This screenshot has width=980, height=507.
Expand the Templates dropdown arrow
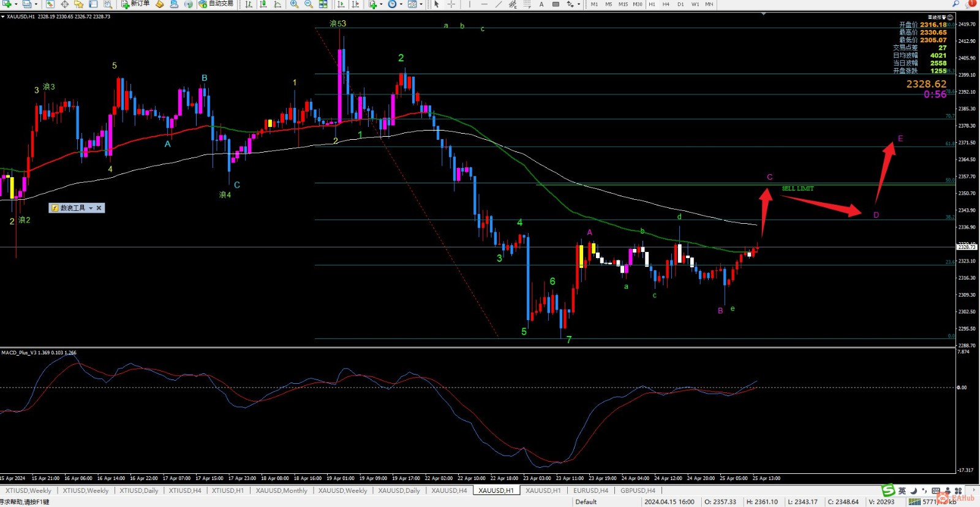point(421,4)
